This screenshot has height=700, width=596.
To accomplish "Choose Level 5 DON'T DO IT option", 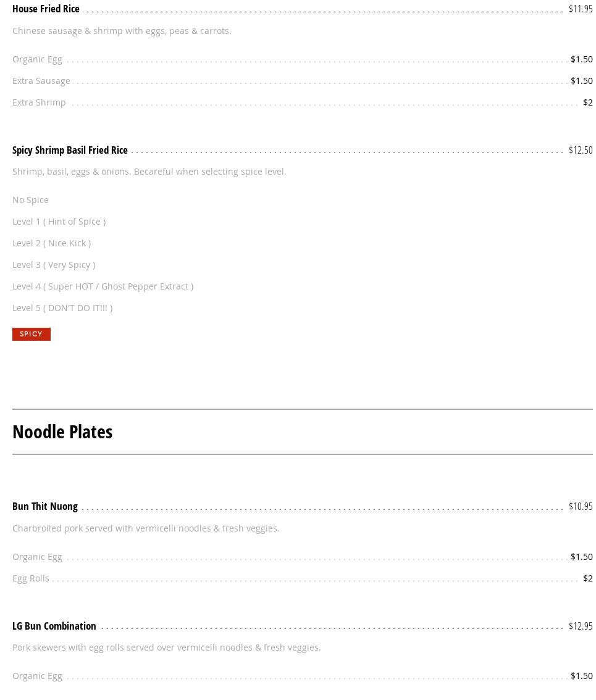I will [x=62, y=308].
